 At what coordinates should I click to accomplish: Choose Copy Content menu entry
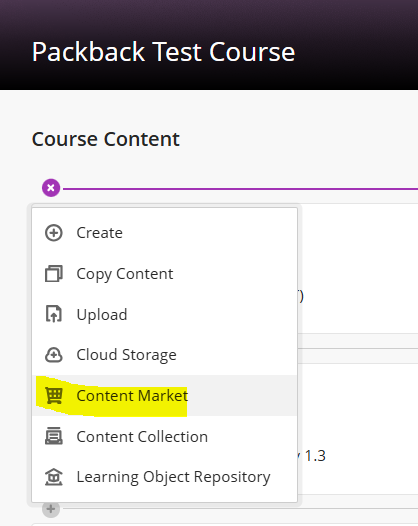point(164,274)
